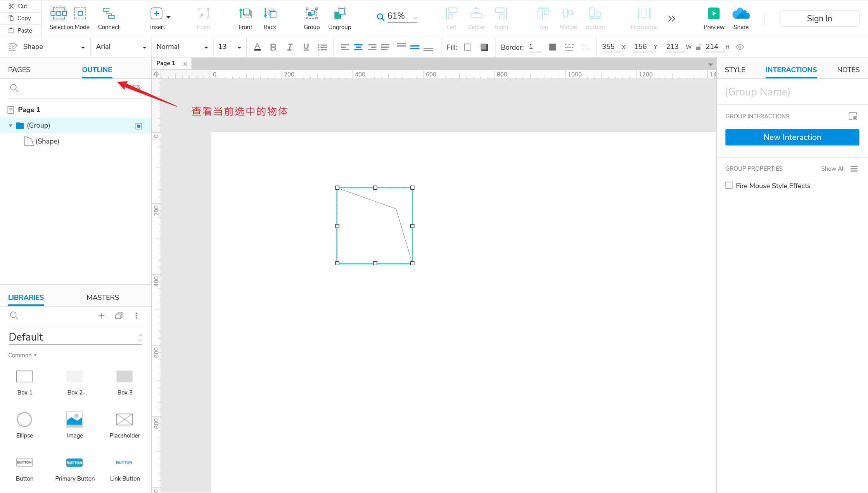Switch to the INTERACTIONS tab
This screenshot has width=868, height=493.
(791, 70)
